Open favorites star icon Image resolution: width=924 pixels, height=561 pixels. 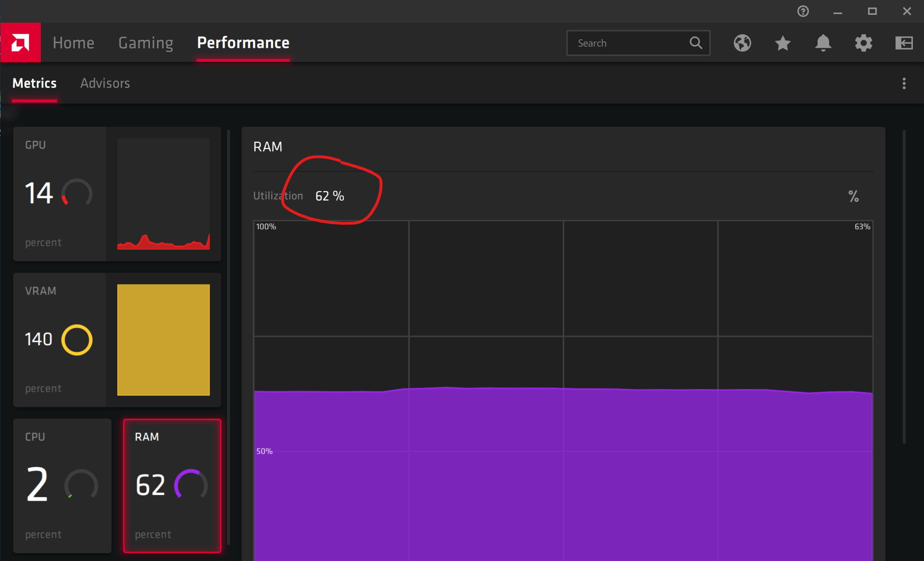tap(783, 43)
